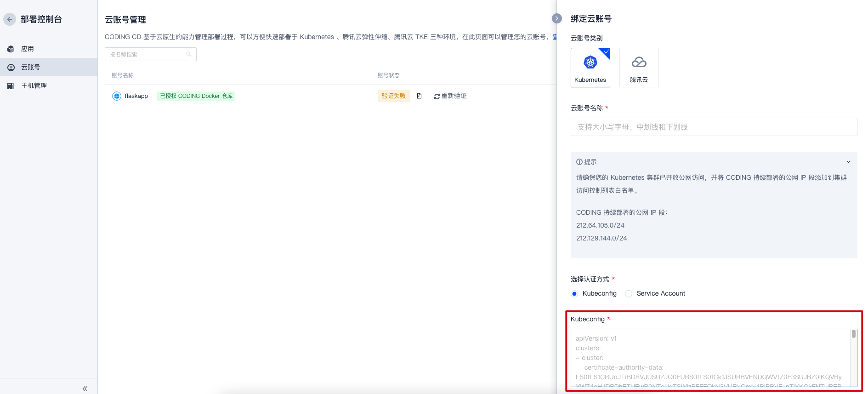
Task: Select the 云账号 sidebar item
Action: 49,67
